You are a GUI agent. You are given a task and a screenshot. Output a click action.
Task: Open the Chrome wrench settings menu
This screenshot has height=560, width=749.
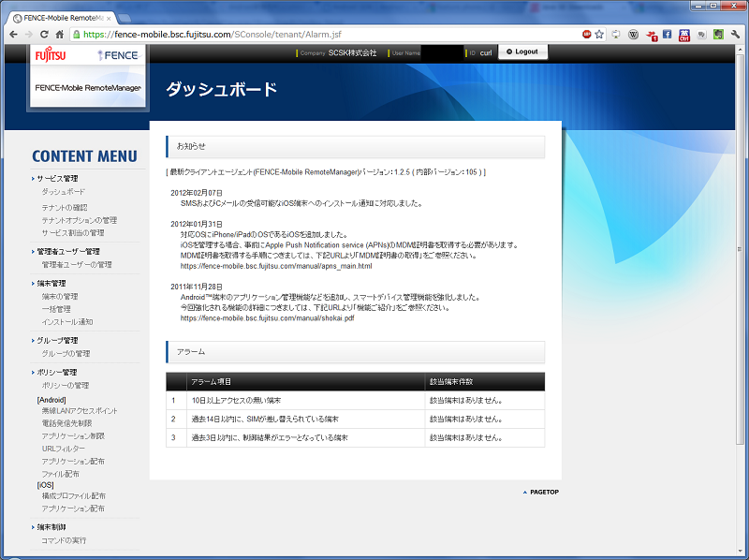click(735, 35)
